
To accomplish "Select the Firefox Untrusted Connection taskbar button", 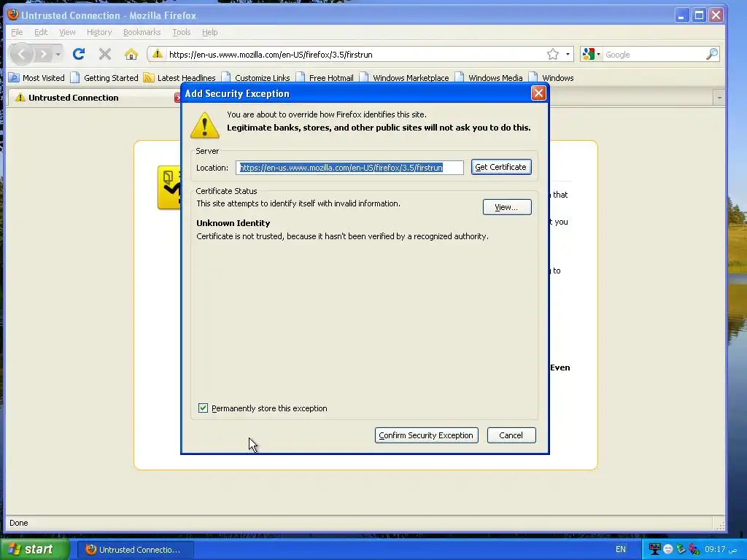I will pos(136,550).
